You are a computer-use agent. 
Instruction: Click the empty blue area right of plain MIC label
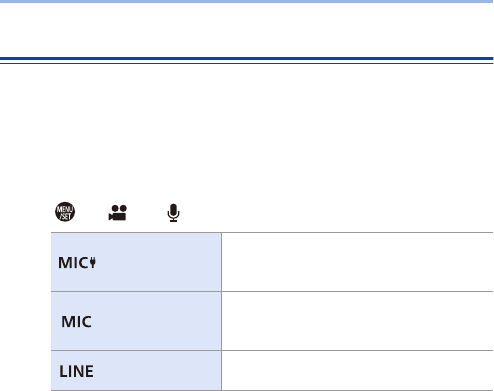coord(156,321)
